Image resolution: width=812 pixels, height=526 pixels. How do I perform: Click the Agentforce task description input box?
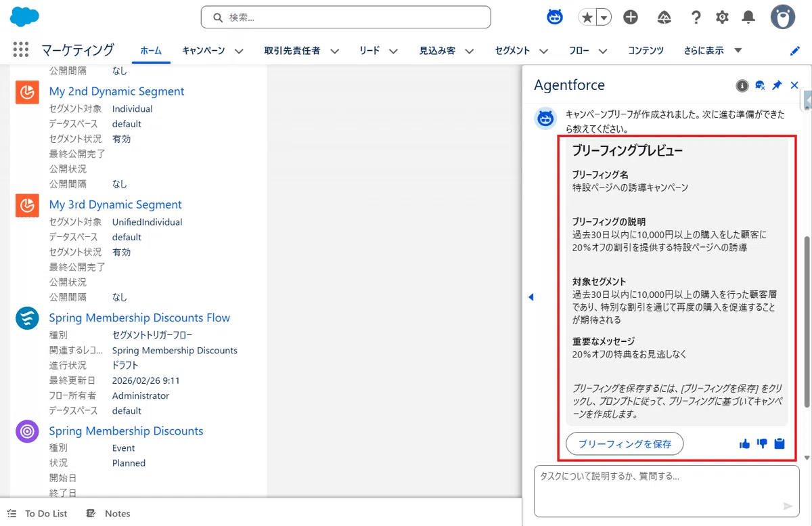(667, 491)
